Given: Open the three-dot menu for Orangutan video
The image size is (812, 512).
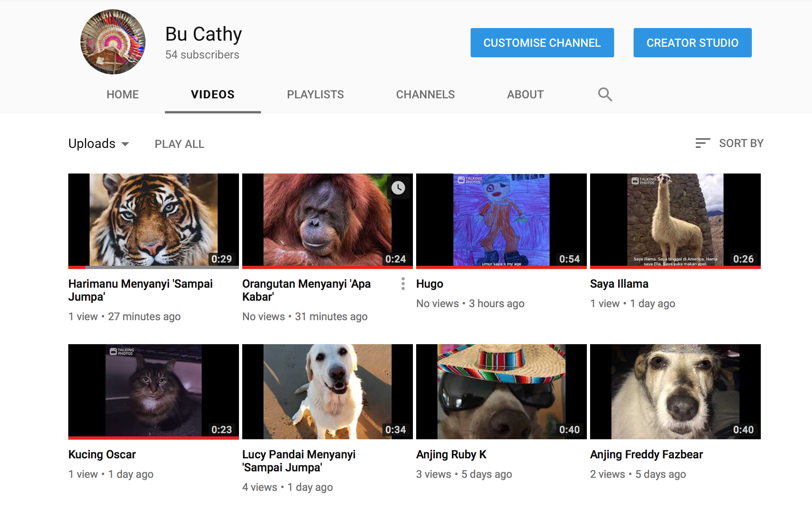Looking at the screenshot, I should point(403,284).
